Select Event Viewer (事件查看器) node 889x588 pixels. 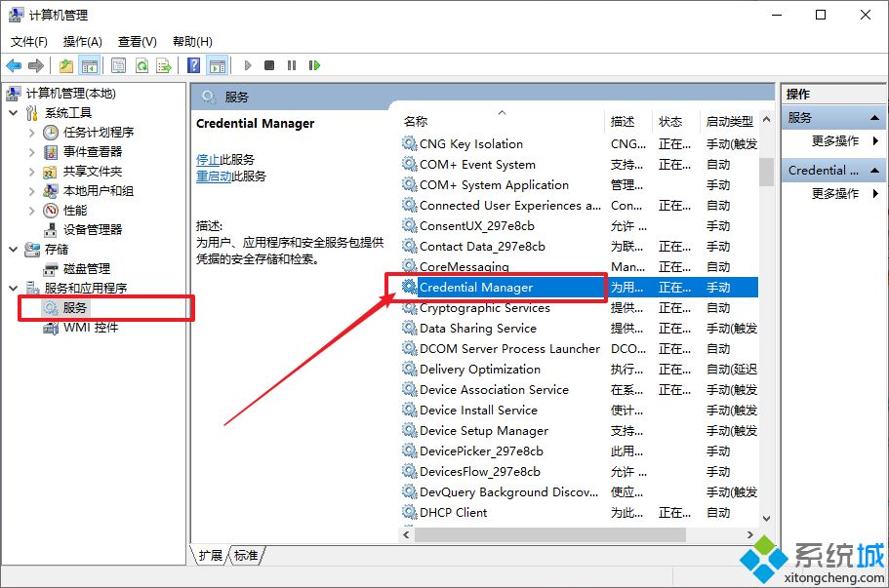(x=93, y=152)
